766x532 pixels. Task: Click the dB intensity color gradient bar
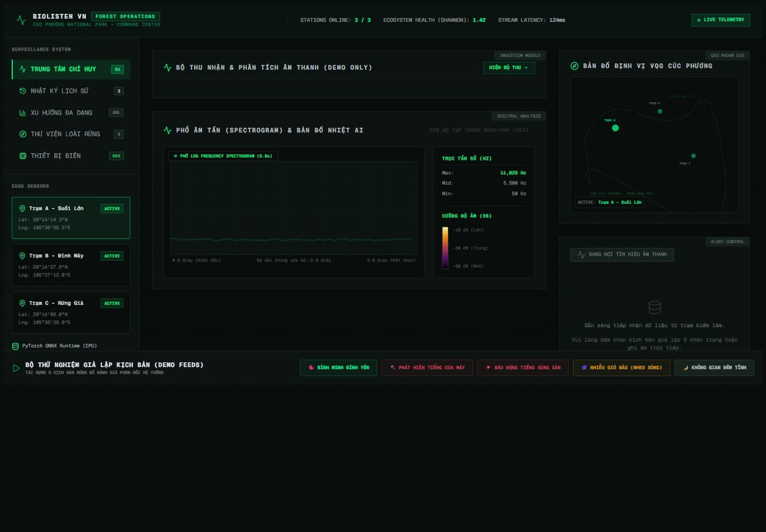point(445,248)
